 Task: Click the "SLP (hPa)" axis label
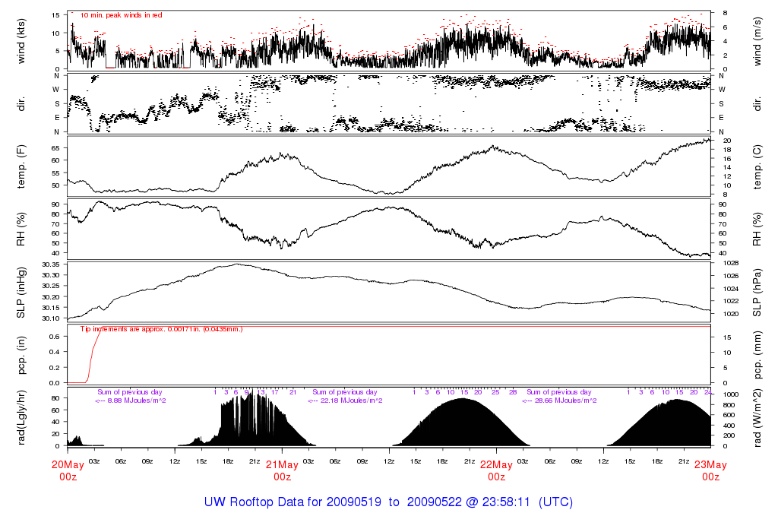757,293
